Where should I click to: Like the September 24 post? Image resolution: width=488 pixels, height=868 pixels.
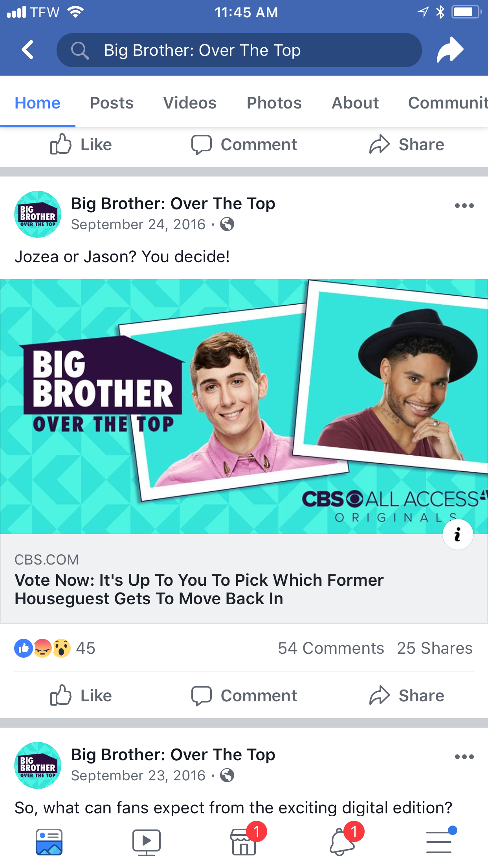81,695
